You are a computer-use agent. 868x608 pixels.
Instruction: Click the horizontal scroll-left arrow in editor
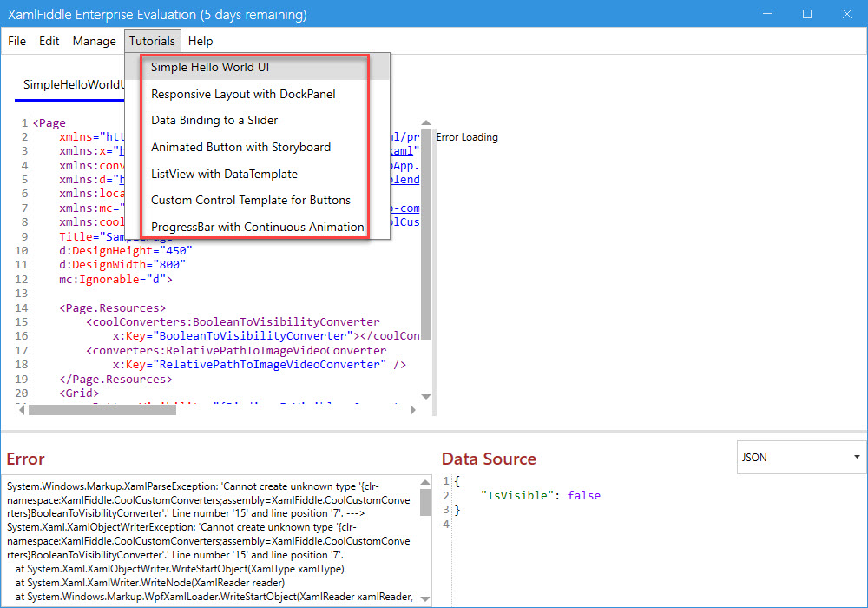(x=22, y=410)
